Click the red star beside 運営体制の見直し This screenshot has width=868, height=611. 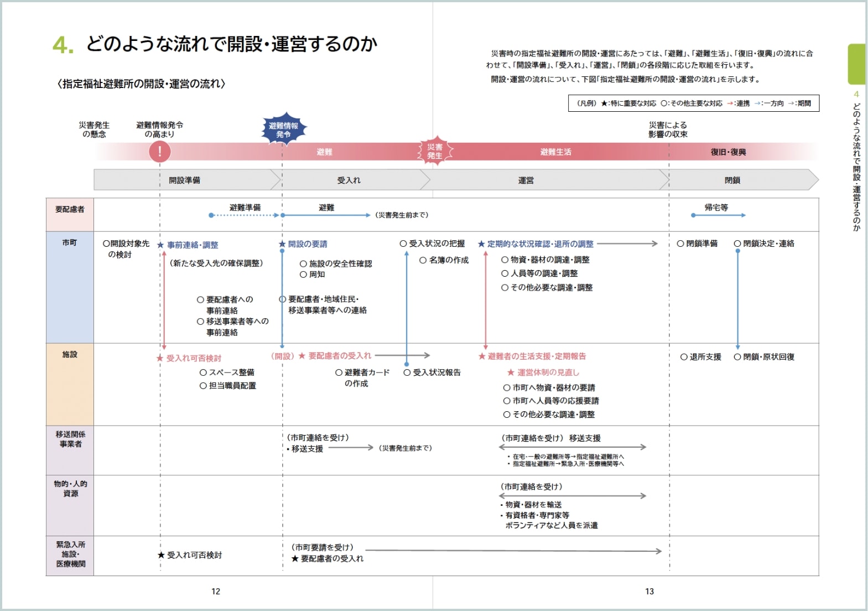pos(511,372)
